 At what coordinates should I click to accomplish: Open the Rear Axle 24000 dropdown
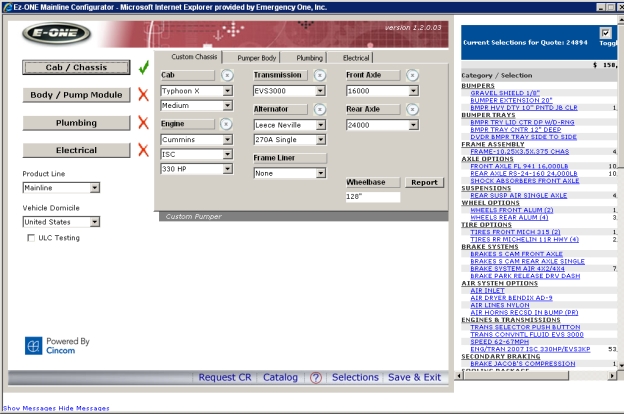pyautogui.click(x=413, y=125)
